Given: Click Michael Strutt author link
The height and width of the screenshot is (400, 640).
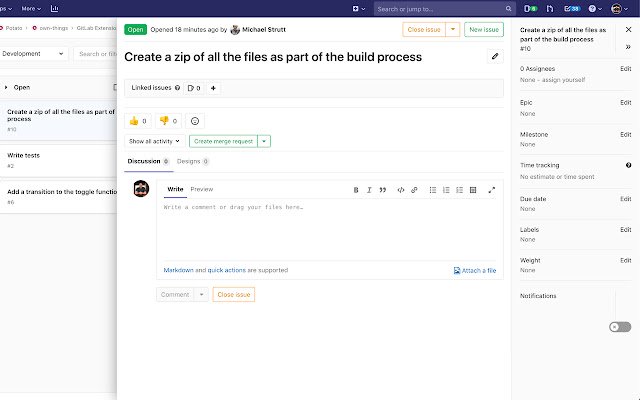Looking at the screenshot, I should click(x=264, y=29).
